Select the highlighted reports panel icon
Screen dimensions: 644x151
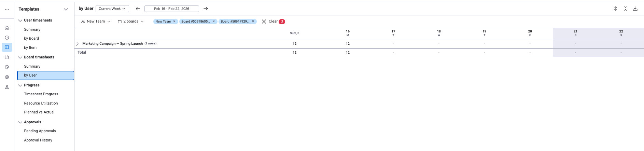pyautogui.click(x=7, y=47)
